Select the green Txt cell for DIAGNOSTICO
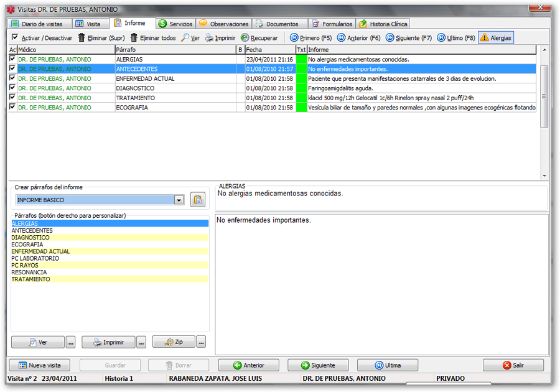The height and width of the screenshot is (392, 560). click(302, 88)
